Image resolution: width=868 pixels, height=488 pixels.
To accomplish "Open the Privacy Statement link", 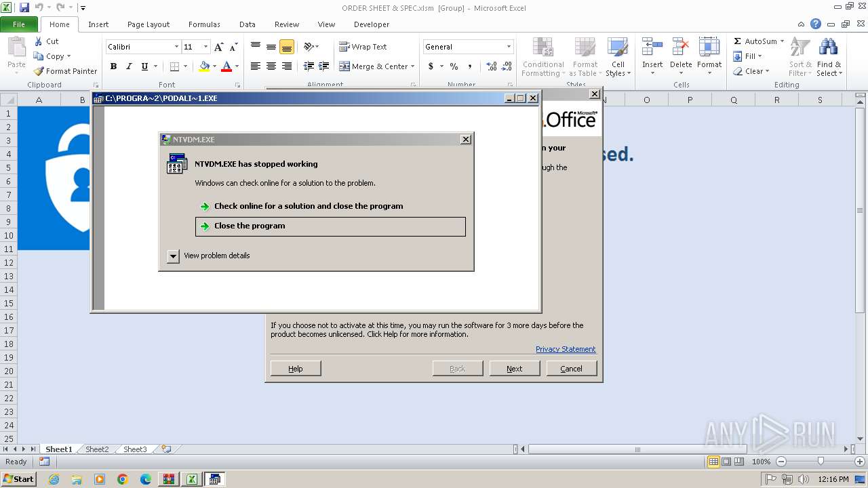I will [566, 349].
